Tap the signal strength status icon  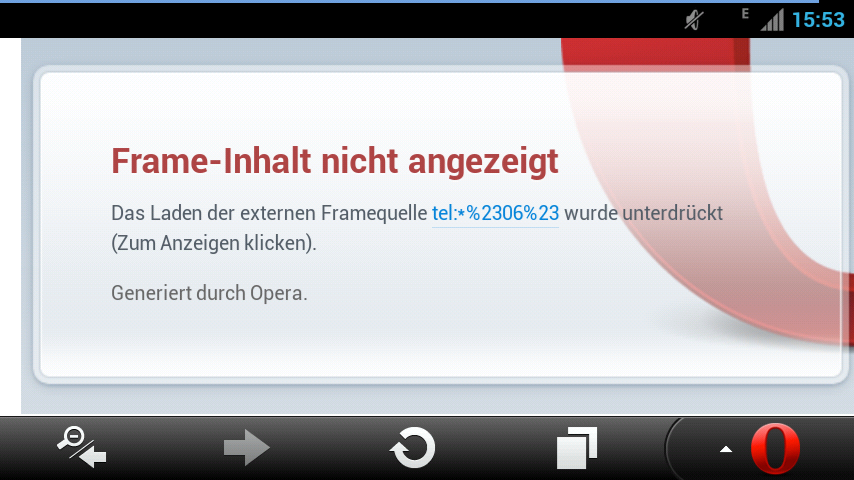(x=772, y=20)
